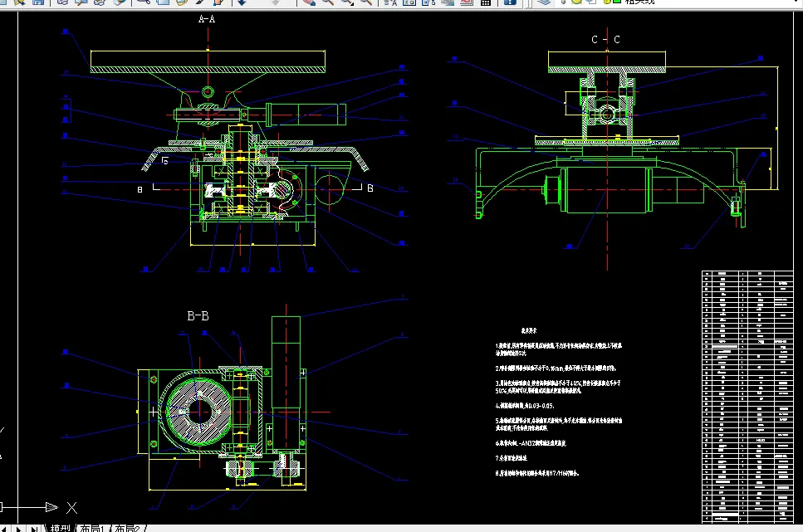This screenshot has height=532, width=803.
Task: Select the left-side B cutting-plane letter
Action: [x=140, y=189]
